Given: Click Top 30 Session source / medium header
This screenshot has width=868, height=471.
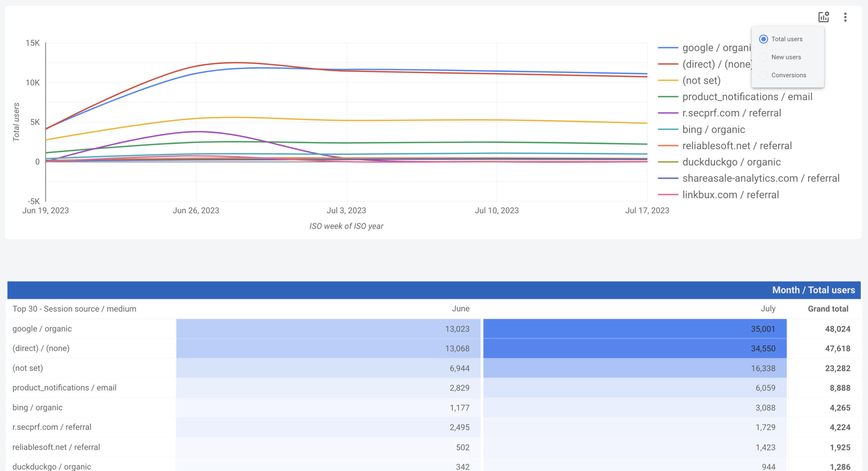Looking at the screenshot, I should point(74,309).
